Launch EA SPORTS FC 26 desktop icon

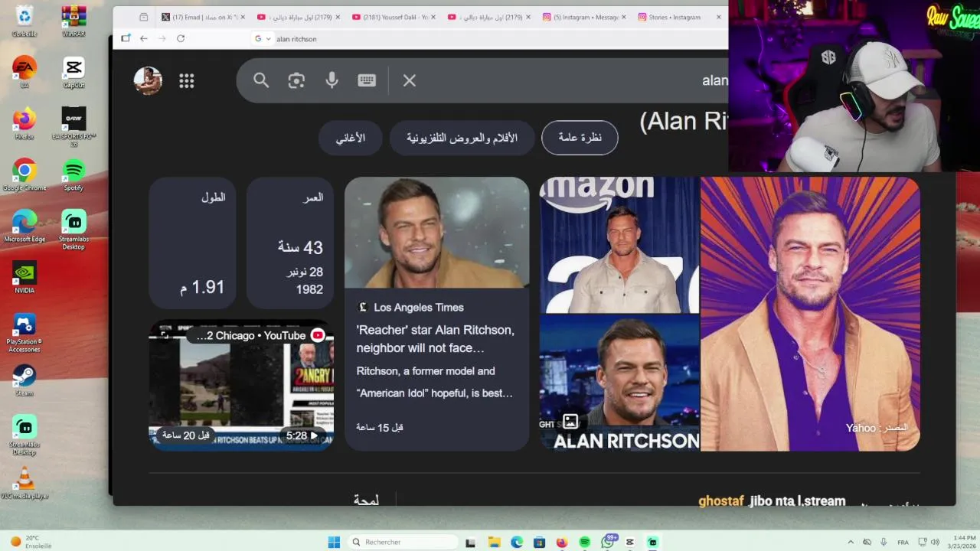point(73,126)
